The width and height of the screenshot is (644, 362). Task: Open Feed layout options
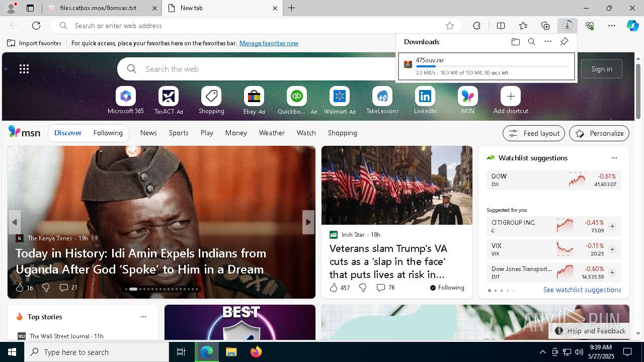pos(534,133)
